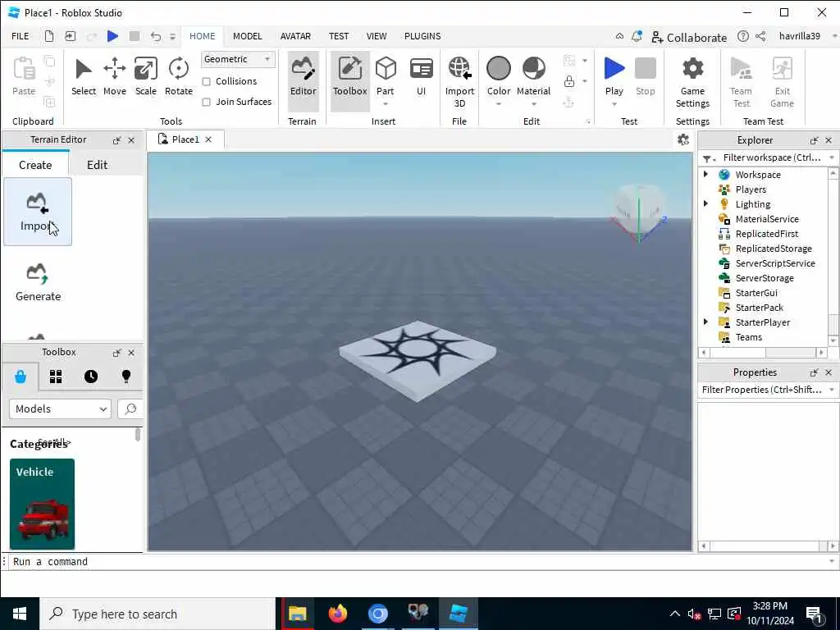
Task: Select the Terrain Editor Create tab
Action: click(35, 165)
